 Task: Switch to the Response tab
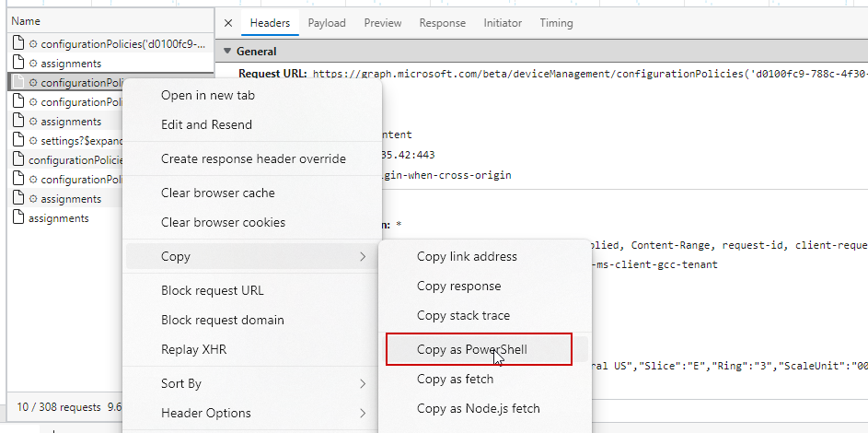click(x=442, y=23)
